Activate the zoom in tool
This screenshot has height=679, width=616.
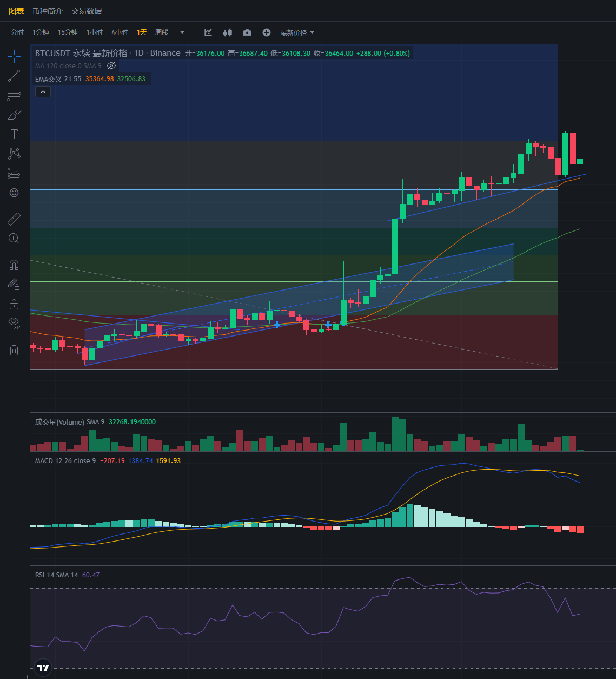(14, 238)
